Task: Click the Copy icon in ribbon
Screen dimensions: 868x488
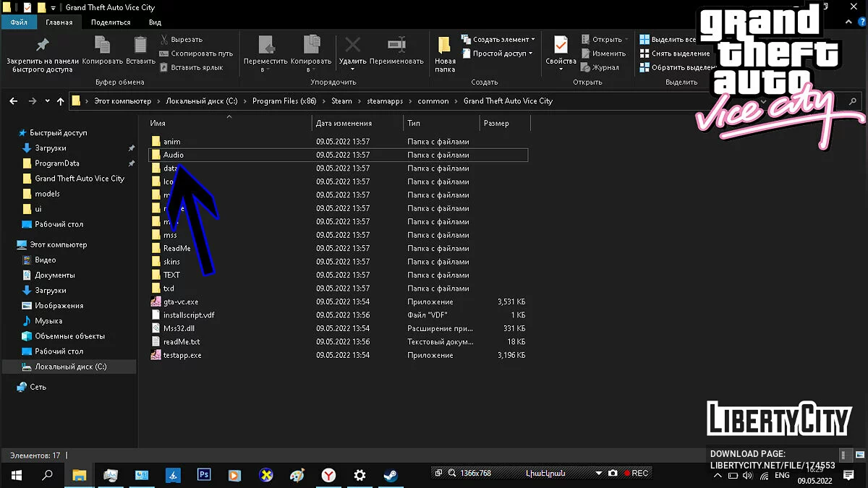Action: pos(102,45)
